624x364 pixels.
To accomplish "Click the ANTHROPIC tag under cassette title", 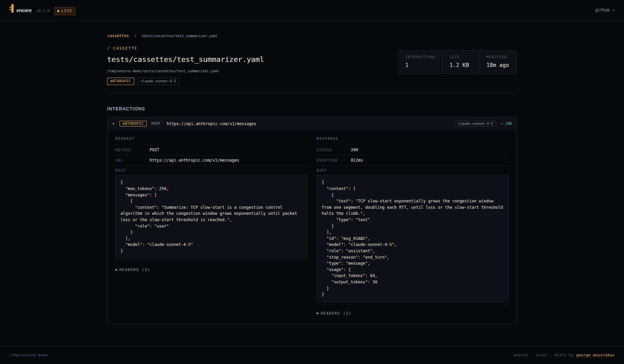I will [121, 81].
